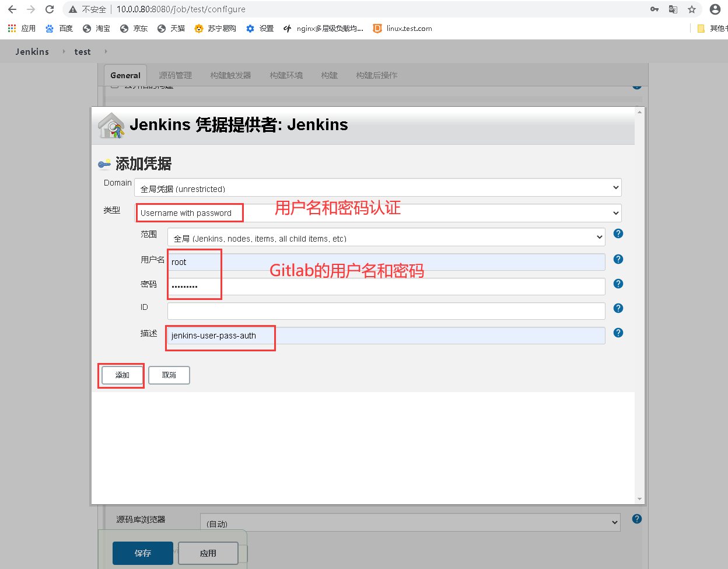The height and width of the screenshot is (569, 728).
Task: Show help for 源码库浏览器
Action: point(637,519)
